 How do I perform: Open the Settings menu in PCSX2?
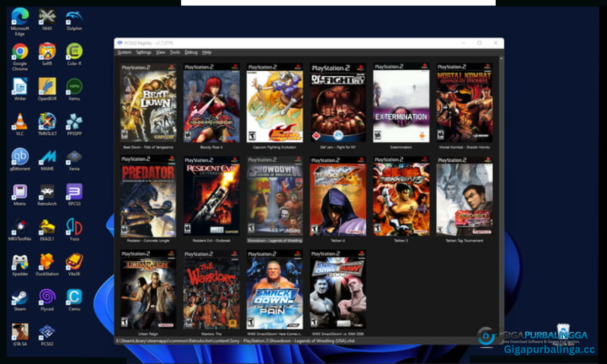(144, 52)
